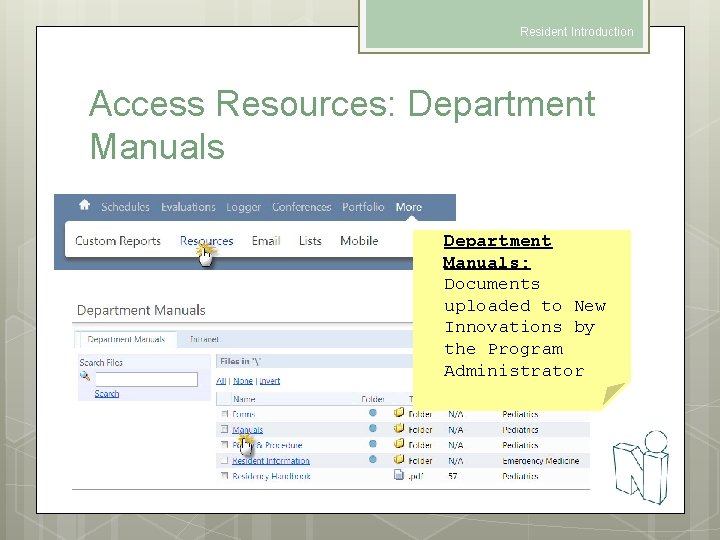
Task: Click the New Innovations NI logo
Action: [641, 467]
